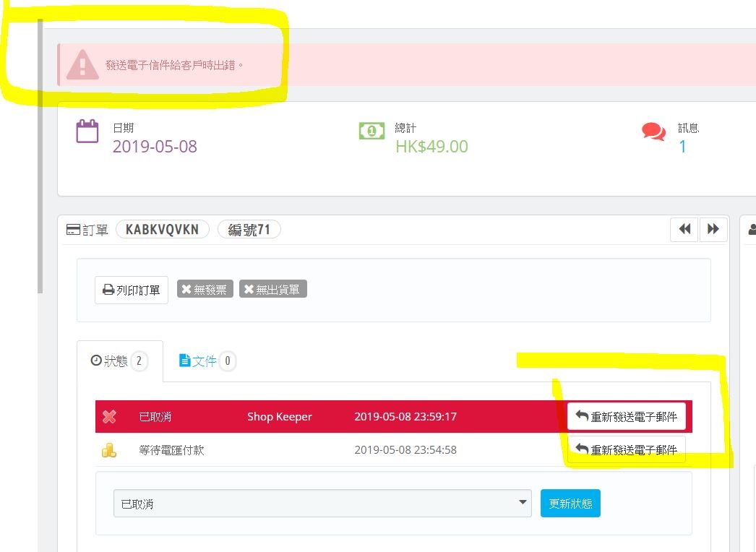The image size is (756, 552).
Task: Click the purple calendar date icon
Action: click(x=87, y=131)
